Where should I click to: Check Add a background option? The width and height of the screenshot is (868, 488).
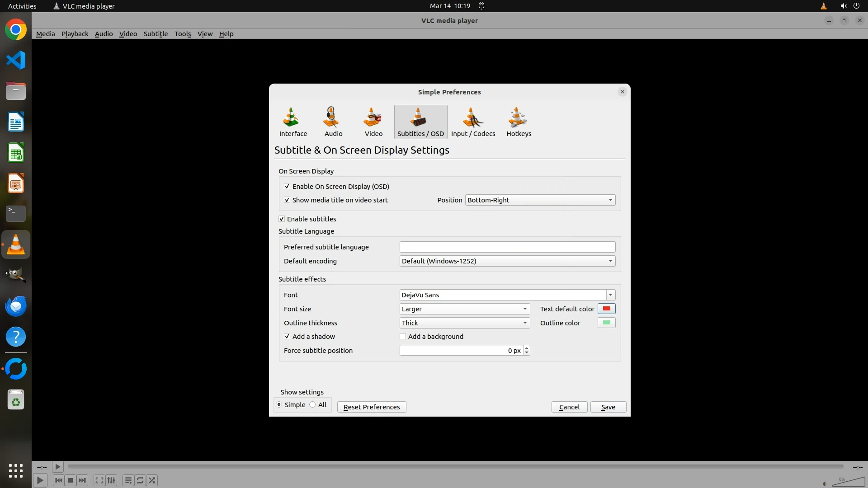403,337
